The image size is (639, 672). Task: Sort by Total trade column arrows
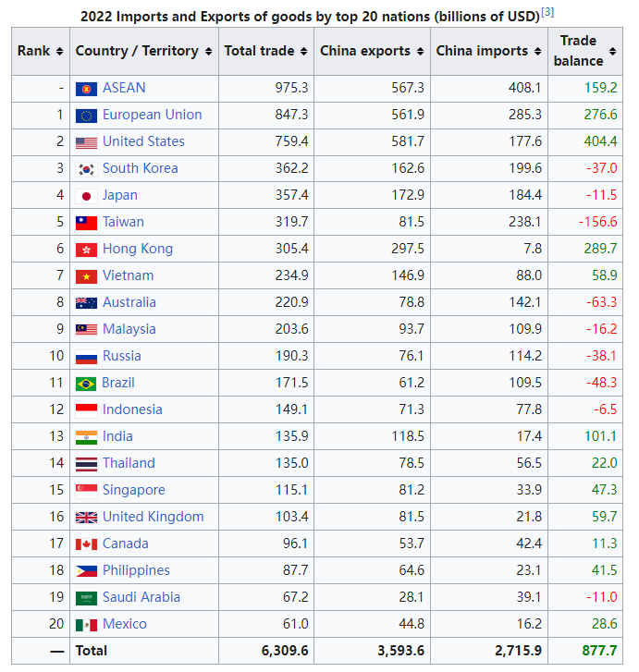click(303, 52)
